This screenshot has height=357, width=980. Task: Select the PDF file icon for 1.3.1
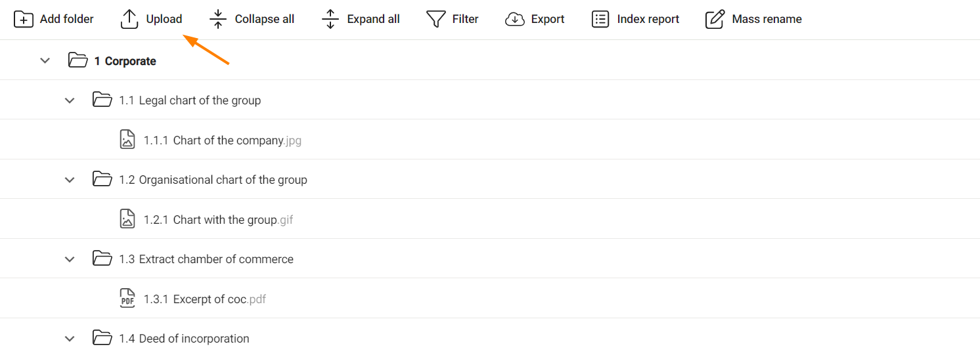point(127,299)
